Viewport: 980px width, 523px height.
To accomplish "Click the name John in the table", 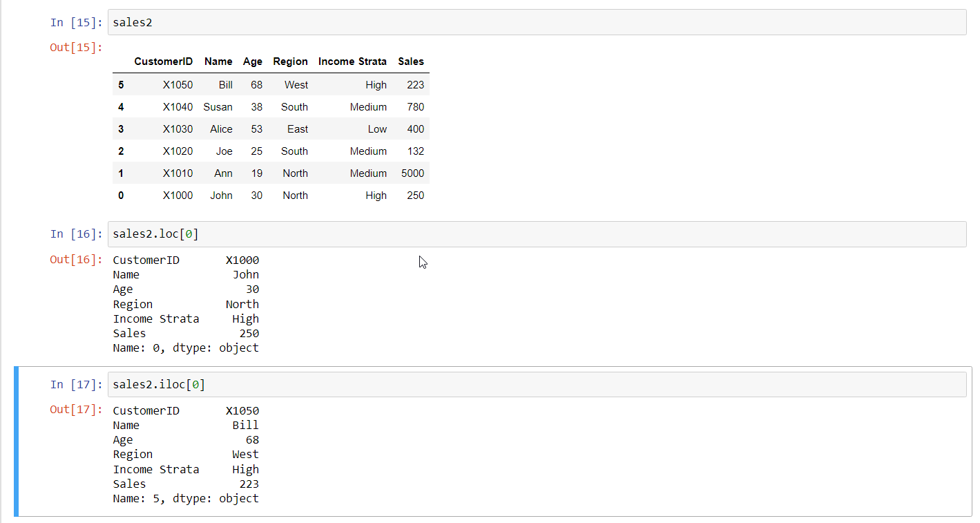I will (x=221, y=196).
